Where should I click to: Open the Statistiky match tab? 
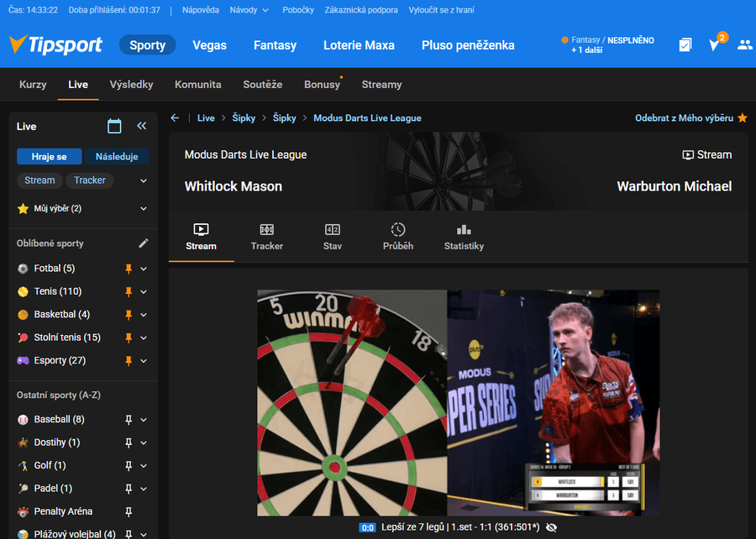tap(464, 237)
